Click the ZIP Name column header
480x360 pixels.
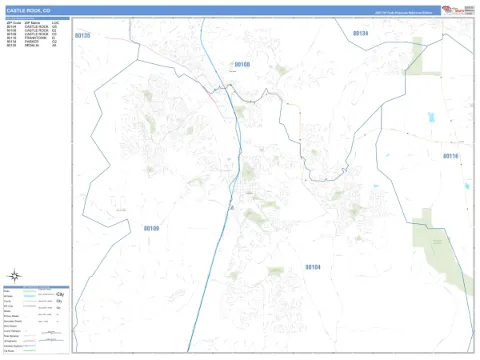point(32,23)
